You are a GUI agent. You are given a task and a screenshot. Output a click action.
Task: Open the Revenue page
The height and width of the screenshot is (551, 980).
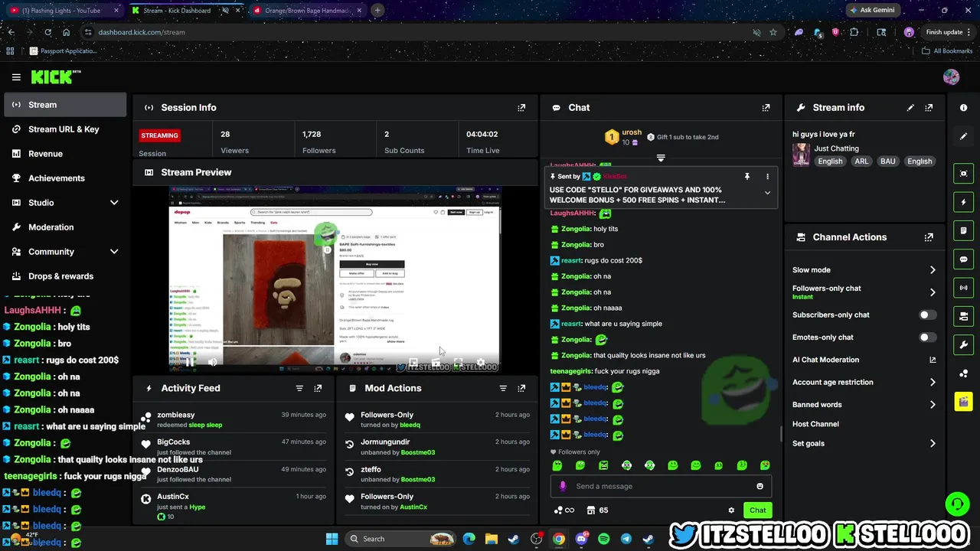click(65, 154)
